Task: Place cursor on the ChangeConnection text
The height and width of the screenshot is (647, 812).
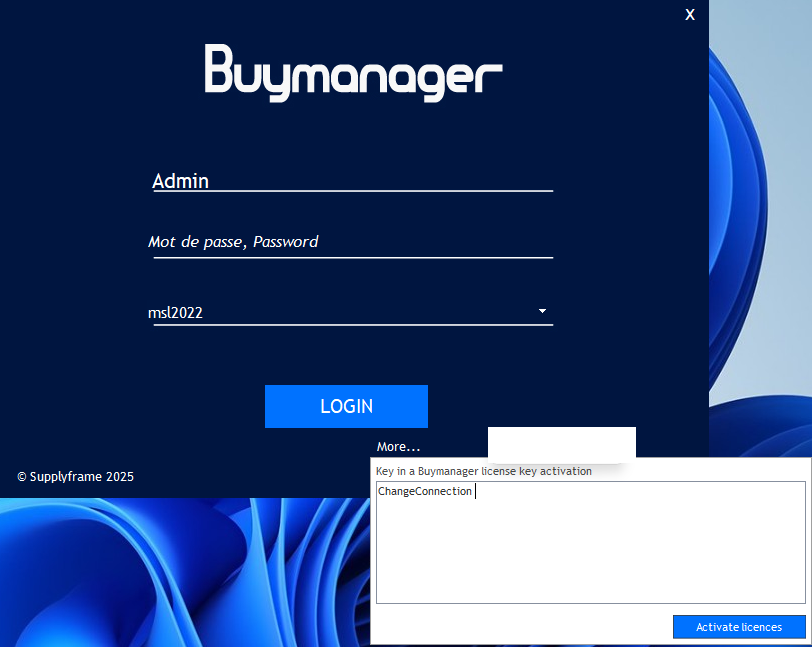Action: click(x=424, y=491)
